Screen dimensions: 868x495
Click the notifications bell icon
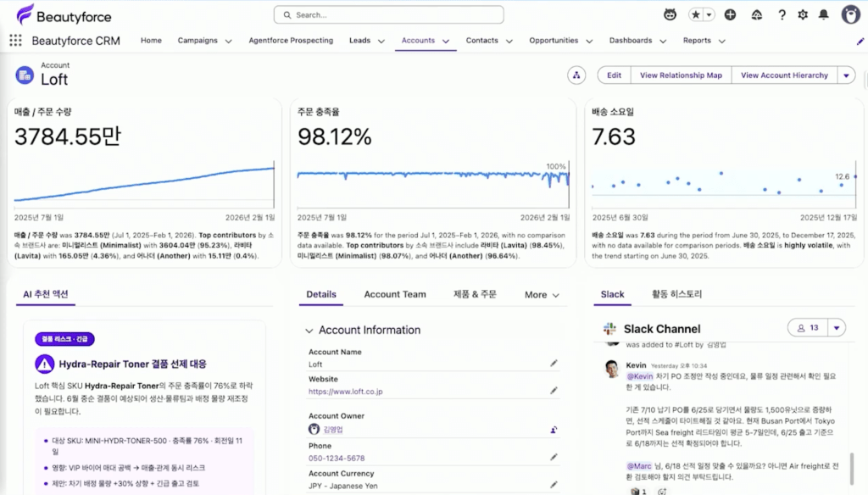point(824,15)
